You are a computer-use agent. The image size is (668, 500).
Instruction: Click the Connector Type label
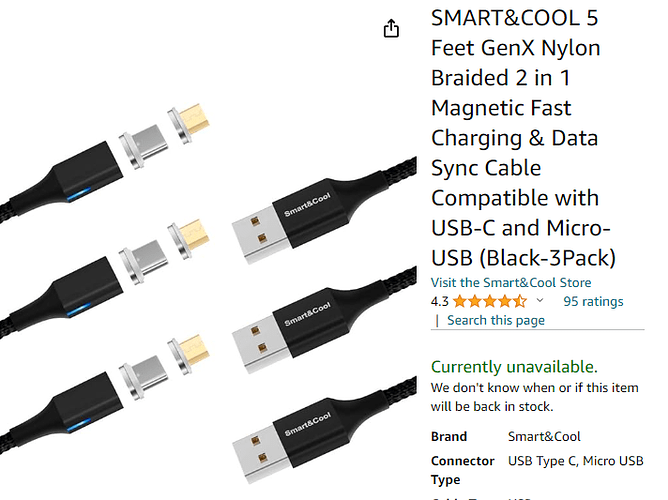[x=463, y=470]
